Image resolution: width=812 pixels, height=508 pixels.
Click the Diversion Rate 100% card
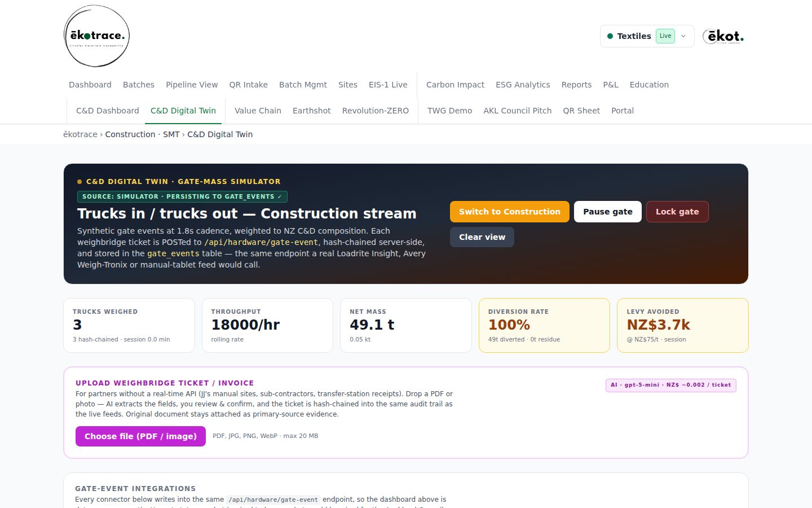544,326
